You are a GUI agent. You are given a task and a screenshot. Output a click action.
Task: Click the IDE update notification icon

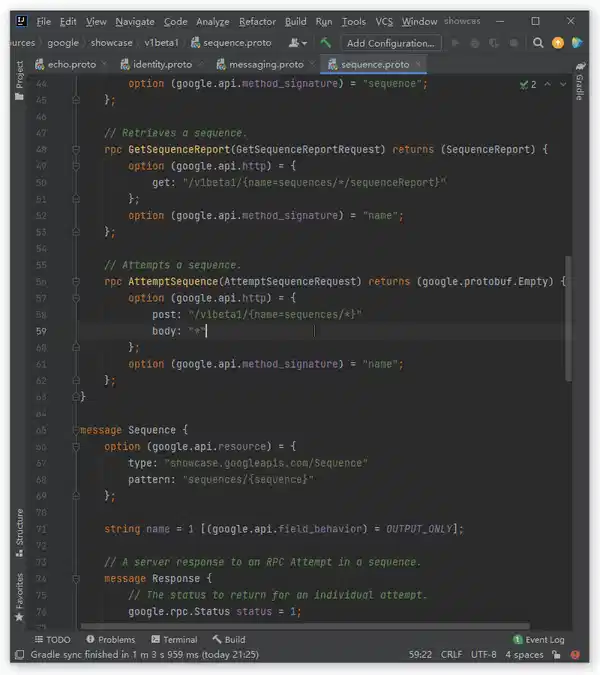(558, 43)
